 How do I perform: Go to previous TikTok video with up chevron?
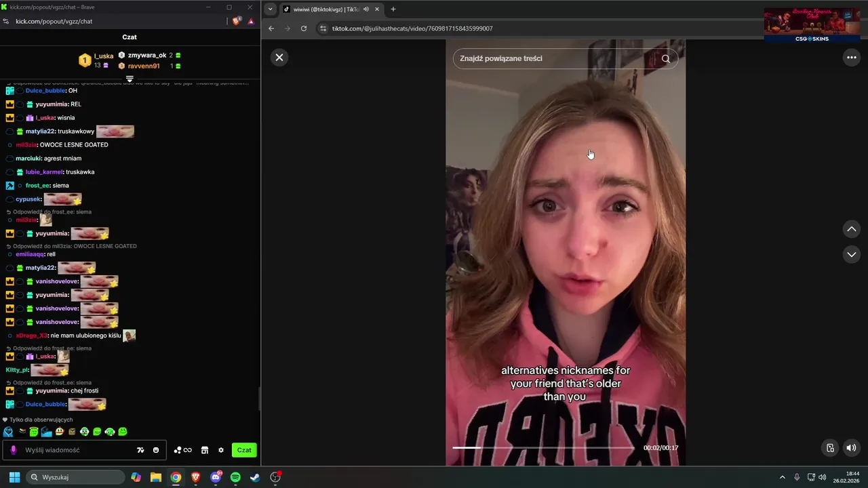click(x=852, y=229)
